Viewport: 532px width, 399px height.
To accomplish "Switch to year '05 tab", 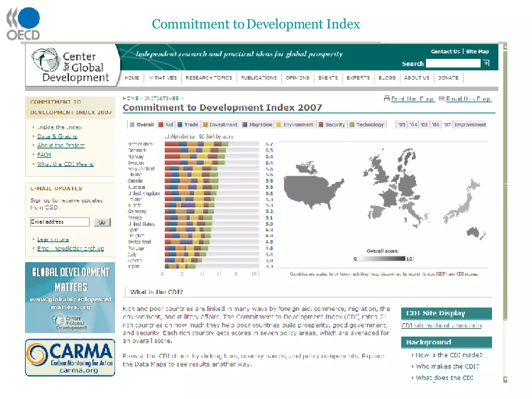I will tap(424, 125).
